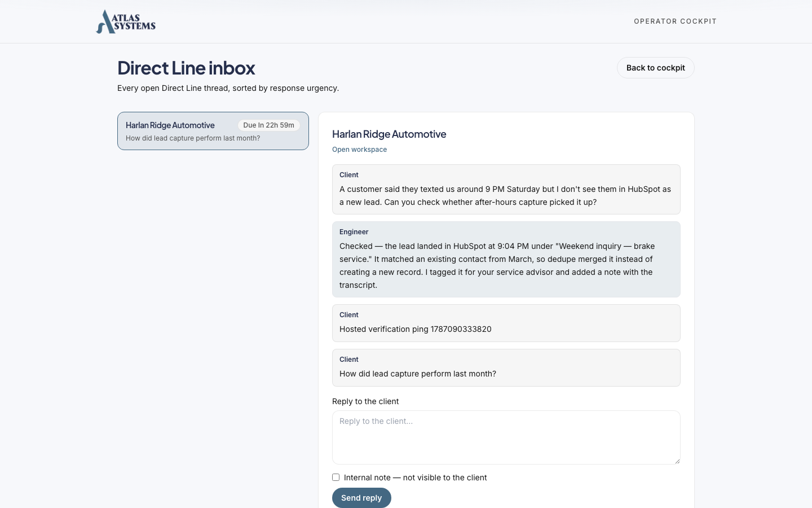Viewport: 812px width, 508px height.
Task: Select the Harlan Ridge Automotive thread card
Action: pos(213,131)
